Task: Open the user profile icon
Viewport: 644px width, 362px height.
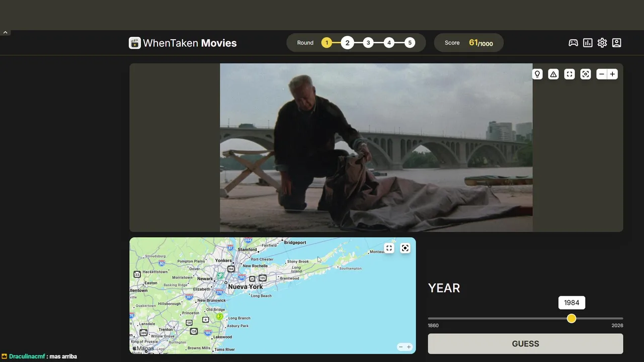Action: click(617, 43)
